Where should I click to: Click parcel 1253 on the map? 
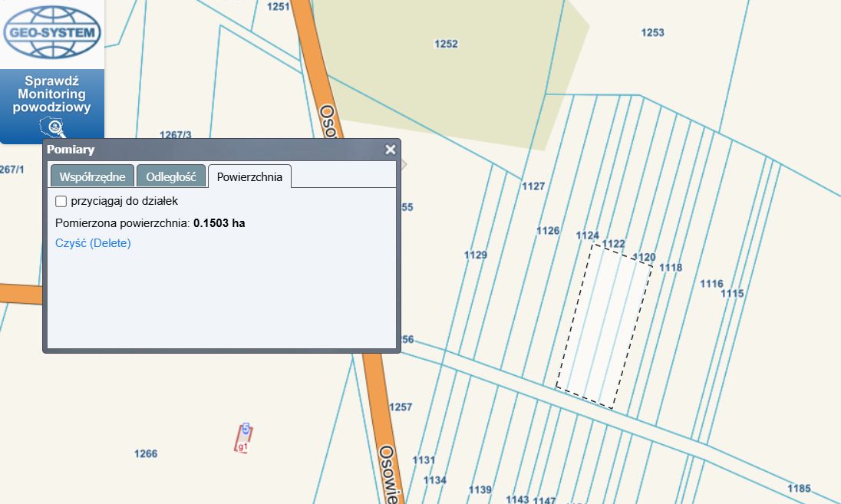[652, 32]
